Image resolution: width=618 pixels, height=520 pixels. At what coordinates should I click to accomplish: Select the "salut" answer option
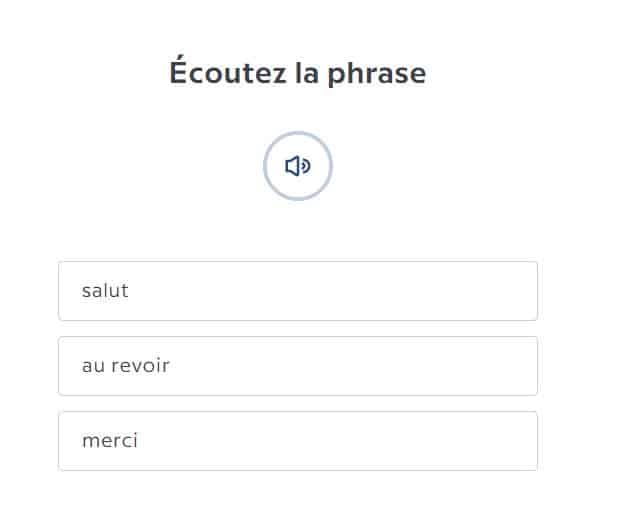[297, 291]
